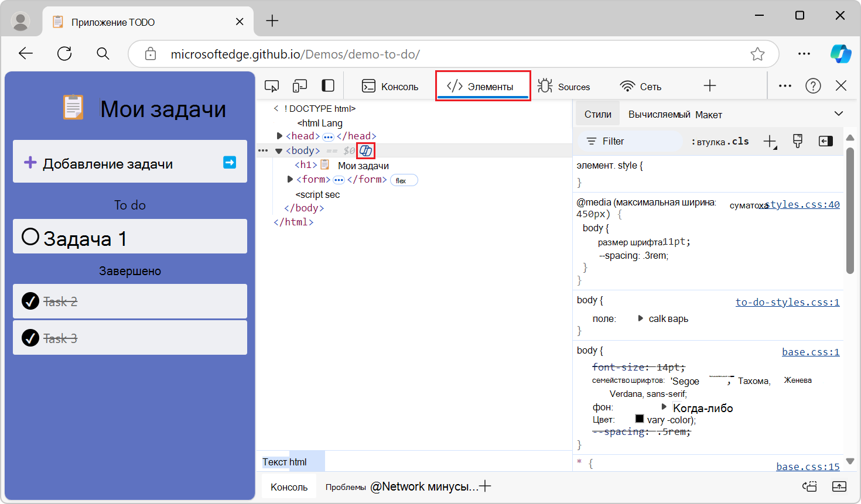Collapse the body element node

tap(279, 151)
